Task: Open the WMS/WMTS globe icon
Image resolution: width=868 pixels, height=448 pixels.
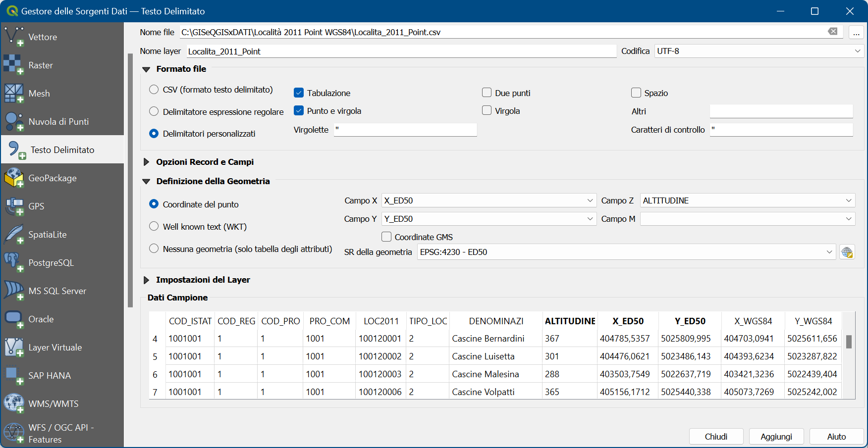Action: [14, 403]
